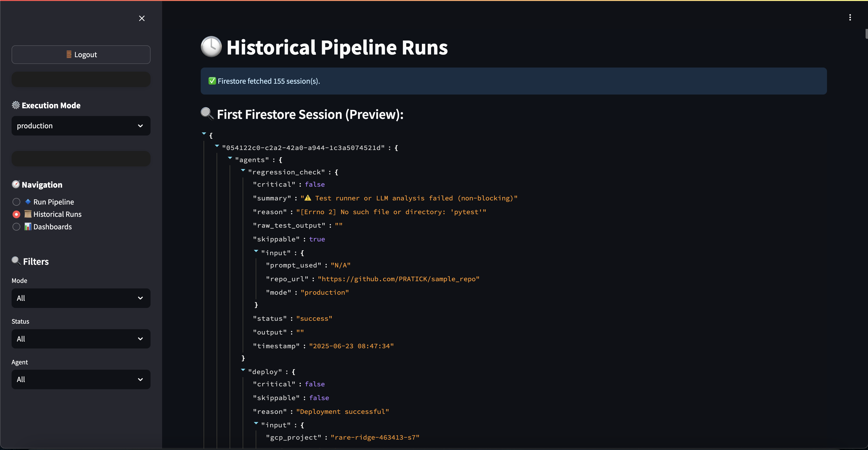This screenshot has height=450, width=868.
Task: Click the magnifier icon beside First Firestore Session
Action: tap(207, 114)
